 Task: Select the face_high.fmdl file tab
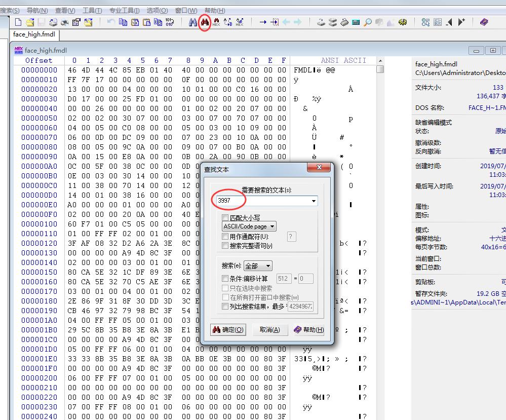34,35
